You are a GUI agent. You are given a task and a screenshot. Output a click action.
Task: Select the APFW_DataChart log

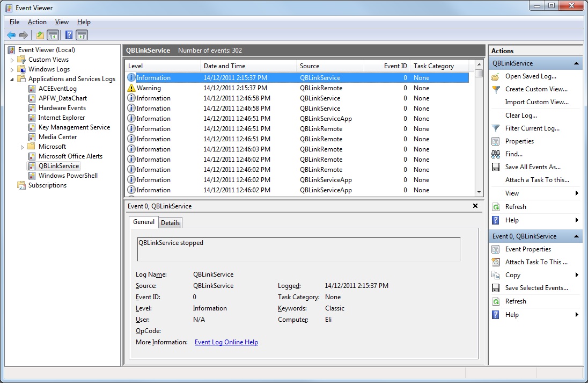pos(63,98)
